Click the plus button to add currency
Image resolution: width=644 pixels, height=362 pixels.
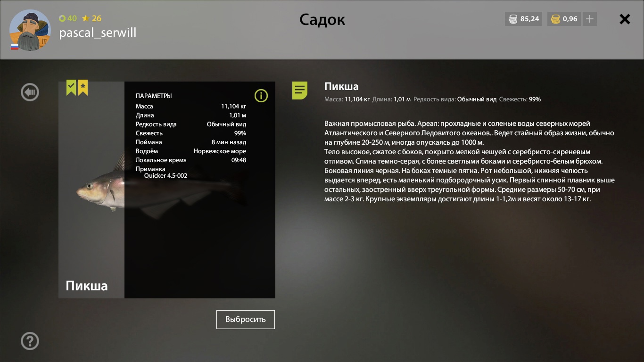pos(590,19)
